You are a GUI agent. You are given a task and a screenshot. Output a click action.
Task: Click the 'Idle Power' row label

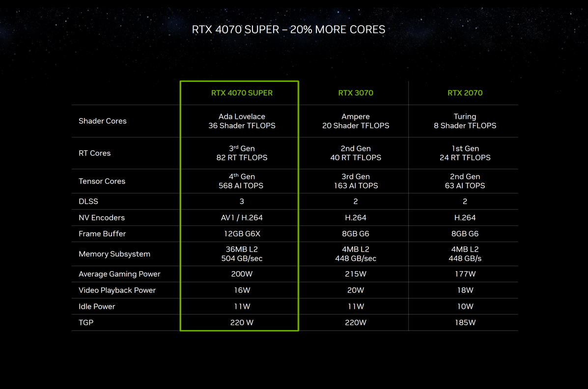(97, 306)
